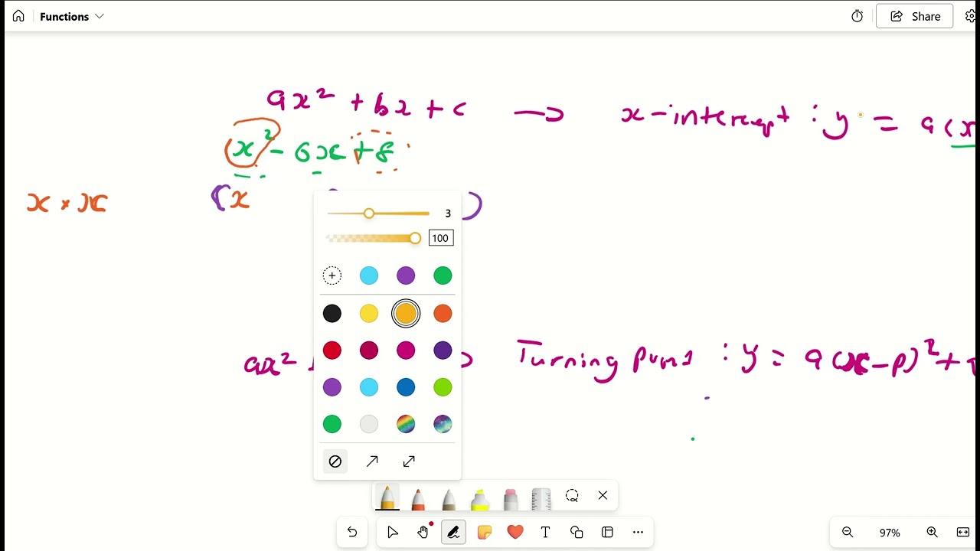Viewport: 980px width, 551px height.
Task: Toggle the ruler tool
Action: (x=541, y=499)
